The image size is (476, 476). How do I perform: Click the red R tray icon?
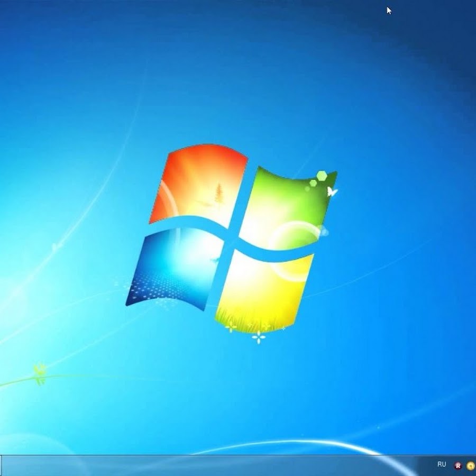coord(457,465)
